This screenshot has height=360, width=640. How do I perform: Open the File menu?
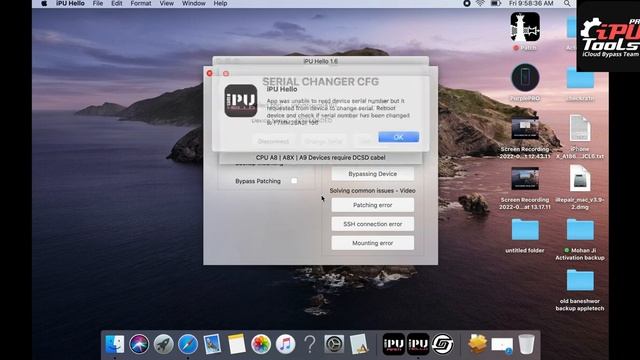pyautogui.click(x=98, y=4)
